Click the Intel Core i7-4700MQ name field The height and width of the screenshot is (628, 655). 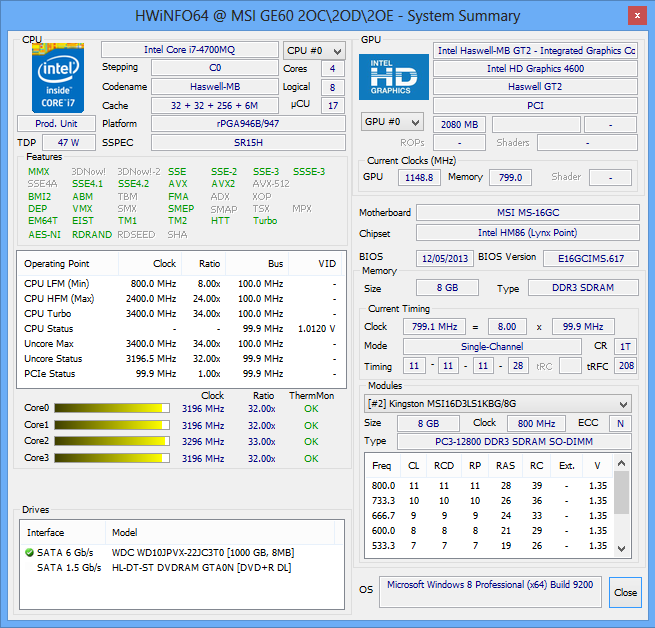tap(190, 50)
